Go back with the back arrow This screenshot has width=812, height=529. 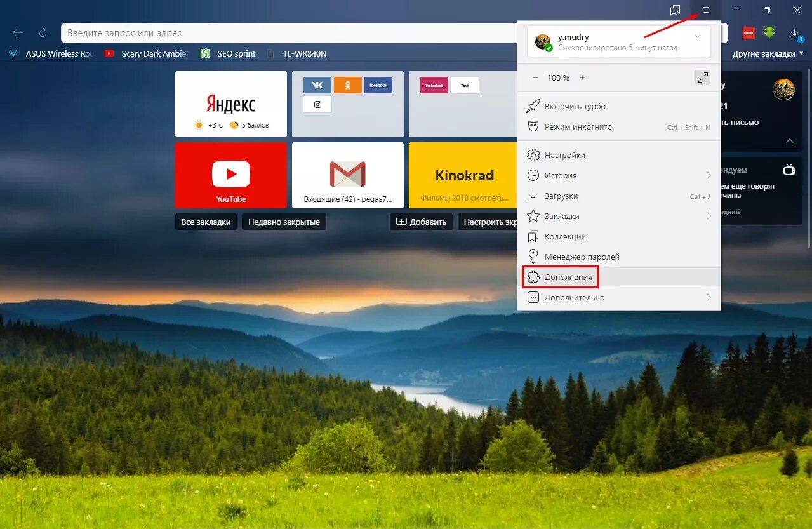coord(18,33)
